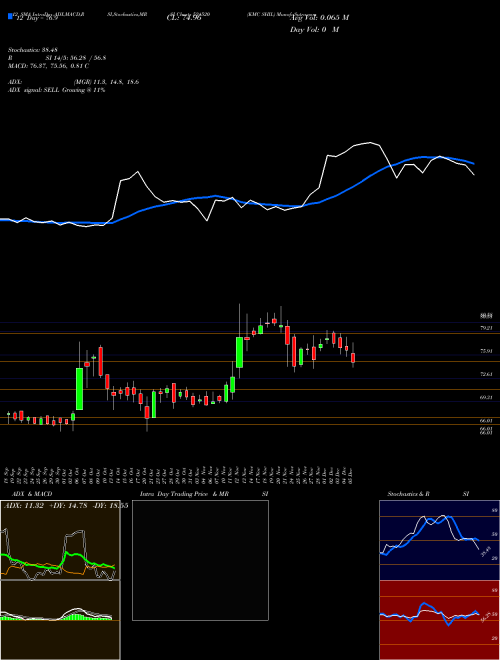The width and height of the screenshot is (500, 660).
Task: Click the Intra Day Trading Price & MRSI title
Action: 204,494
